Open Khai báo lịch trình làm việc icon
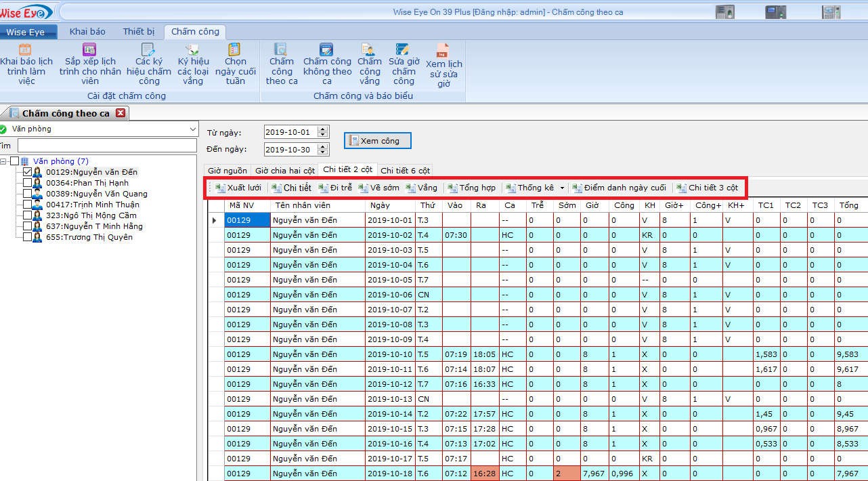 click(26, 50)
